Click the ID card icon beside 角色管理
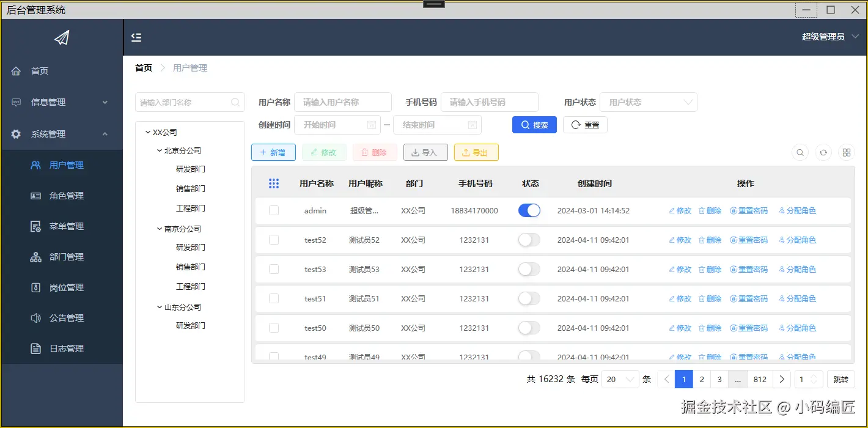The height and width of the screenshot is (428, 868). tap(36, 196)
